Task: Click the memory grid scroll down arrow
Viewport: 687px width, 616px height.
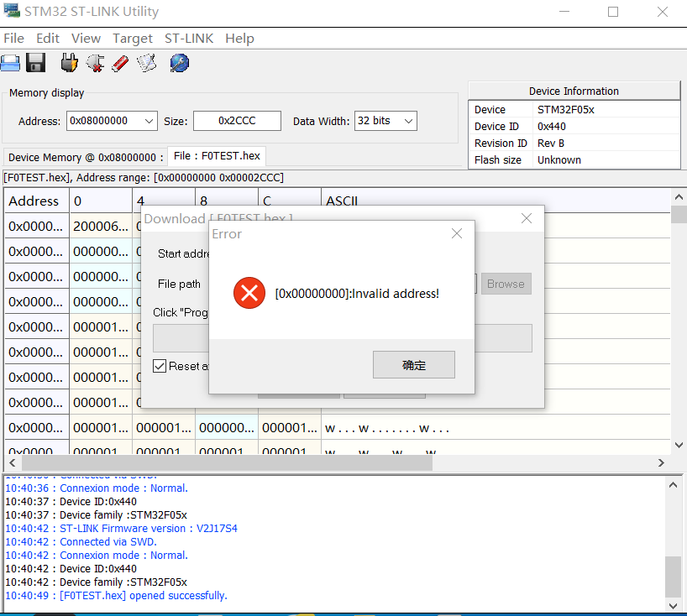Action: click(x=679, y=446)
